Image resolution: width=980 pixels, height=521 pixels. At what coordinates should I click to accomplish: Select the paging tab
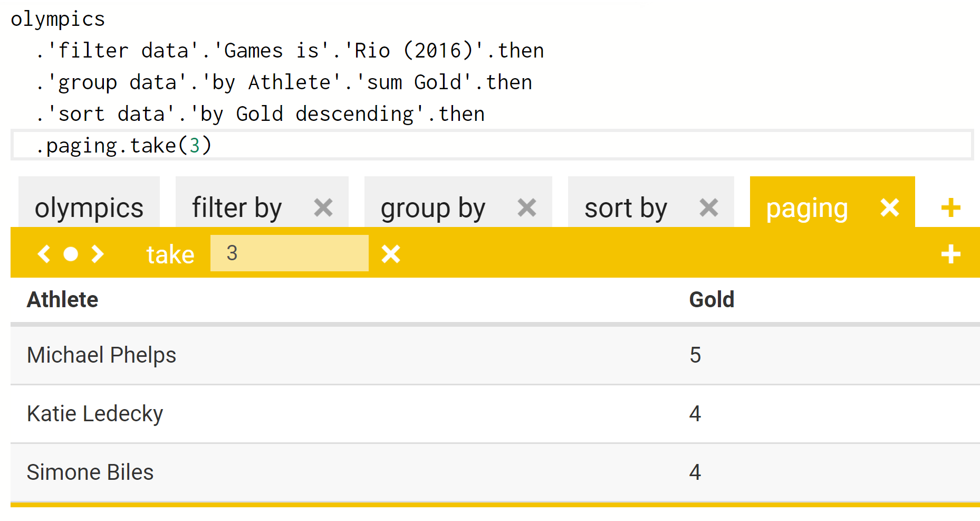click(806, 207)
